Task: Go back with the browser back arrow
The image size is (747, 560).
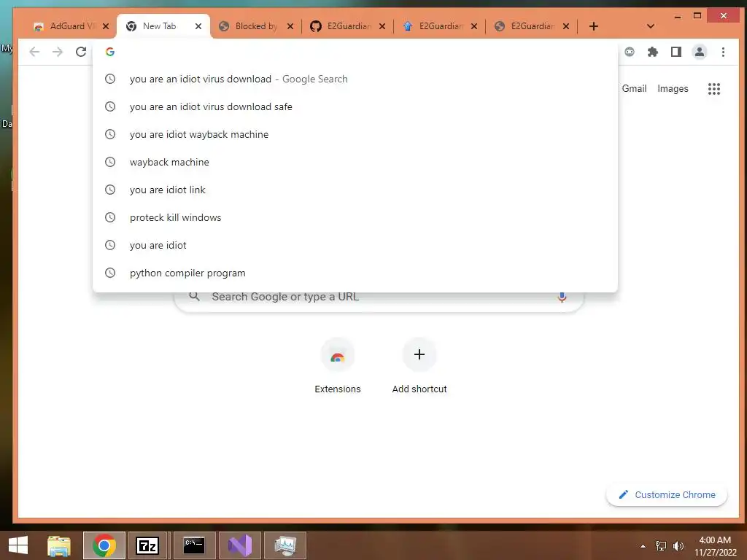Action: click(34, 52)
